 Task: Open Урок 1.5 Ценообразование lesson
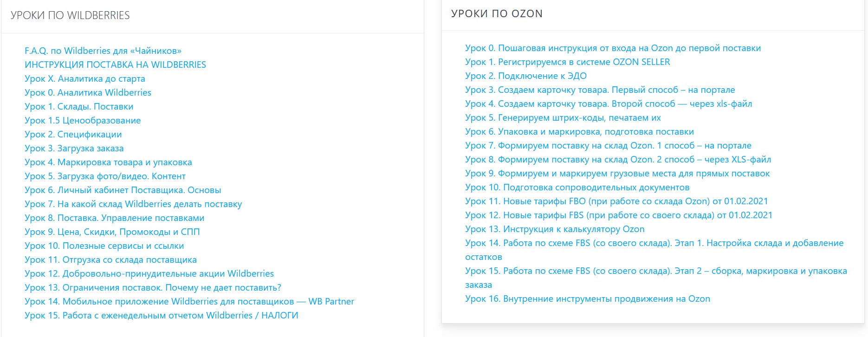pos(83,121)
